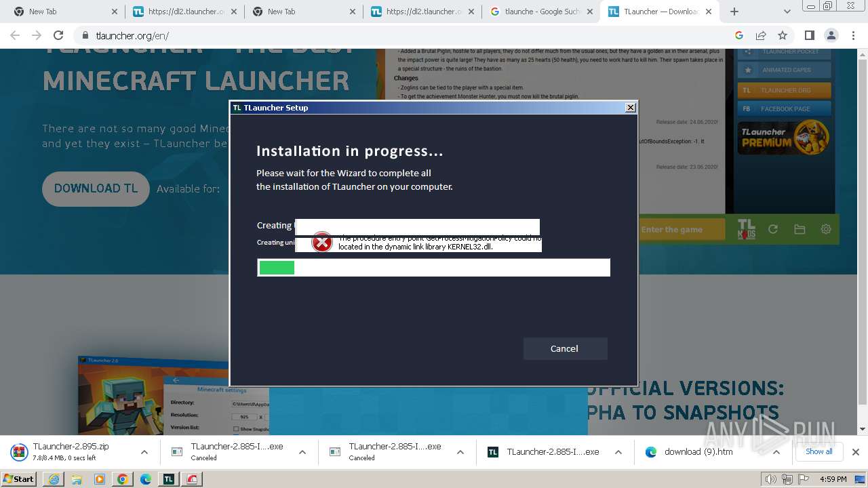Open the Windows Start menu
Viewport: 868px width, 488px height.
click(19, 479)
